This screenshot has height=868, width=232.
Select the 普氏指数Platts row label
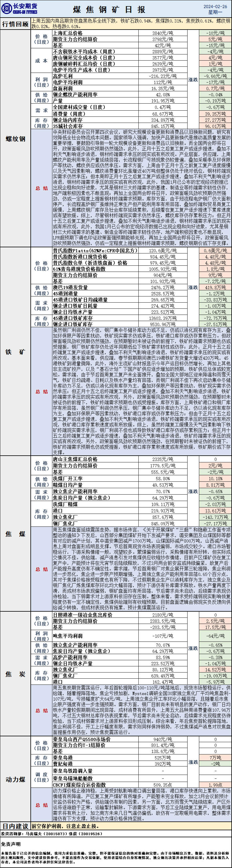(x=95, y=250)
